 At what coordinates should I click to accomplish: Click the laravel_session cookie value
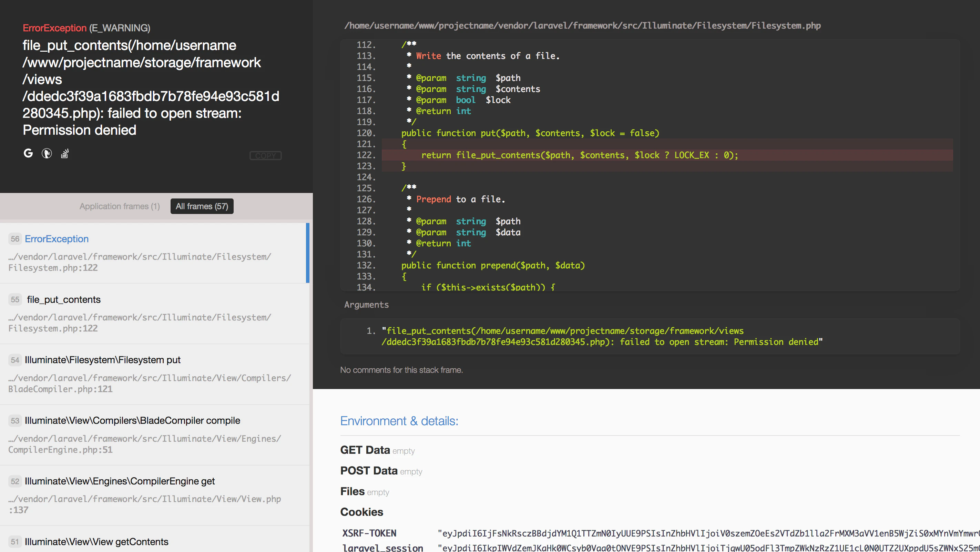pyautogui.click(x=709, y=548)
